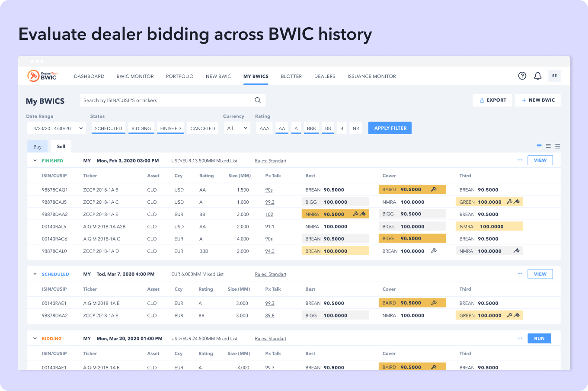Click the KopenTech BWIC logo

point(43,76)
